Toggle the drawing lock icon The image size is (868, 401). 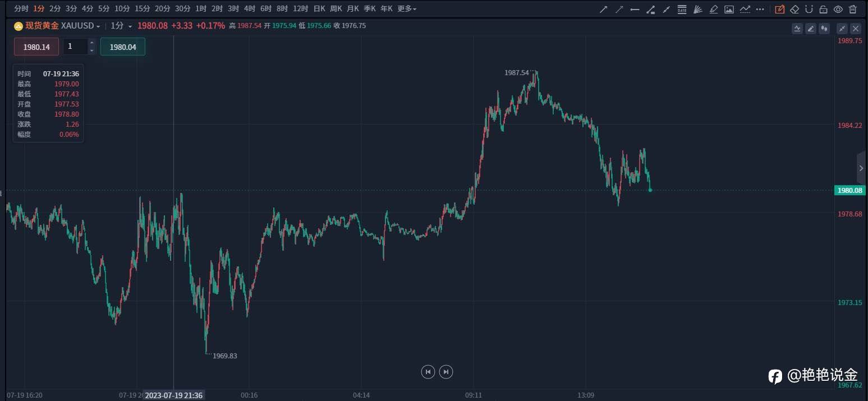pos(823,9)
